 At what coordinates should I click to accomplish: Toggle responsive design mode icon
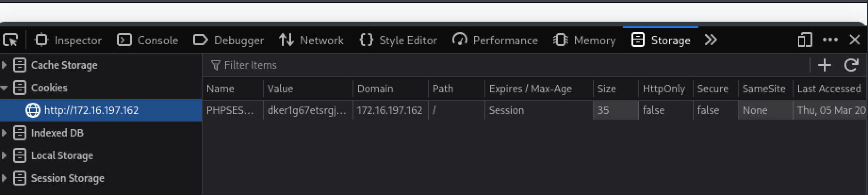pyautogui.click(x=805, y=41)
